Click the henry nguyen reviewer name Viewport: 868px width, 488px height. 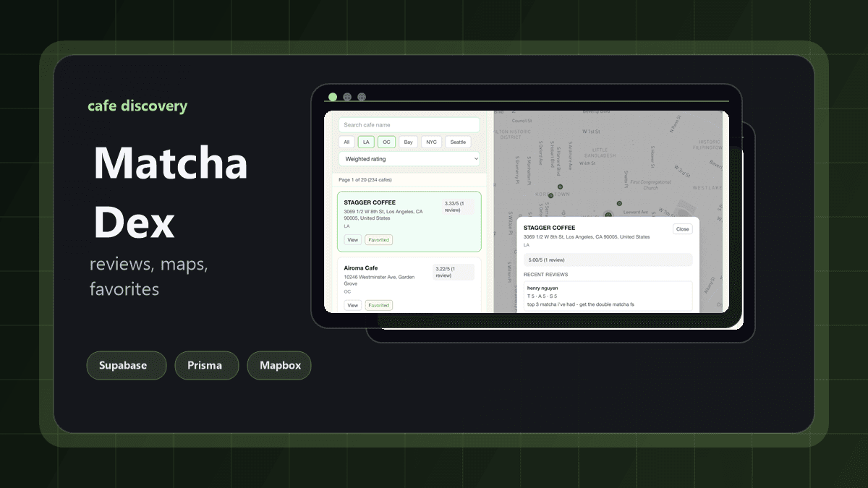click(x=542, y=288)
